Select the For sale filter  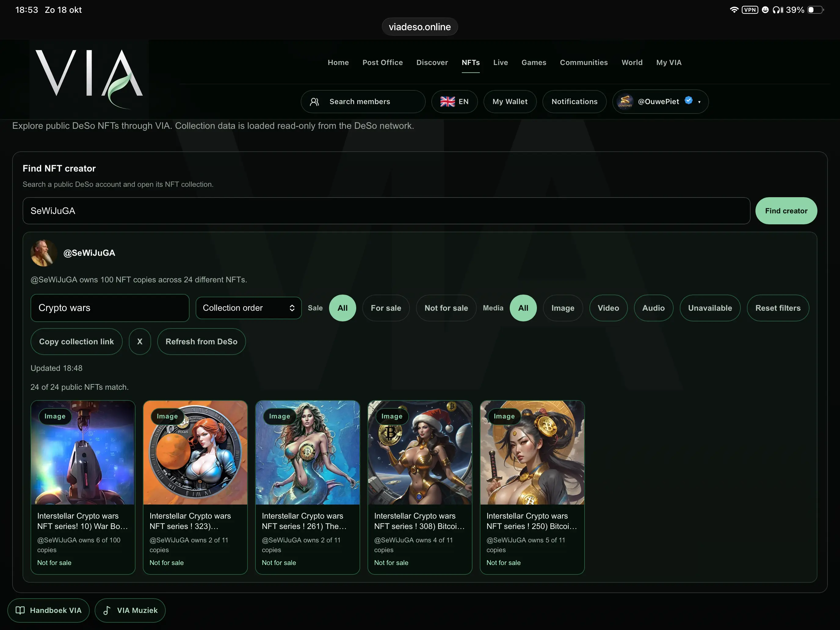click(x=386, y=308)
